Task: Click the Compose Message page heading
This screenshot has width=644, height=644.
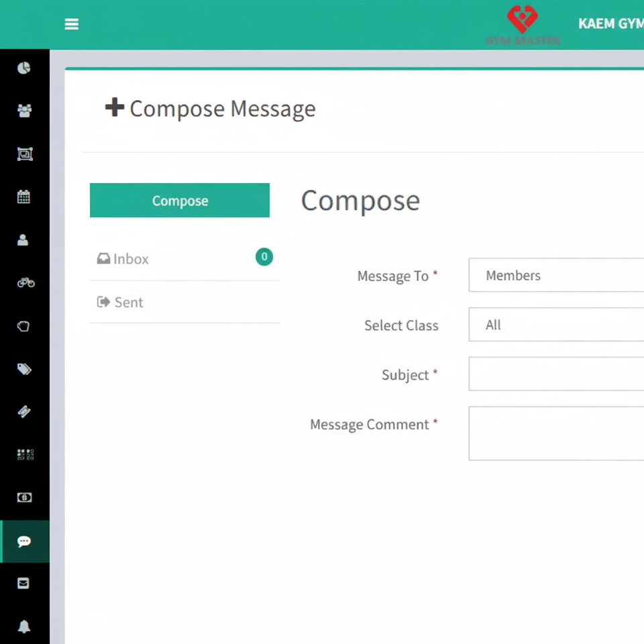Action: 210,109
